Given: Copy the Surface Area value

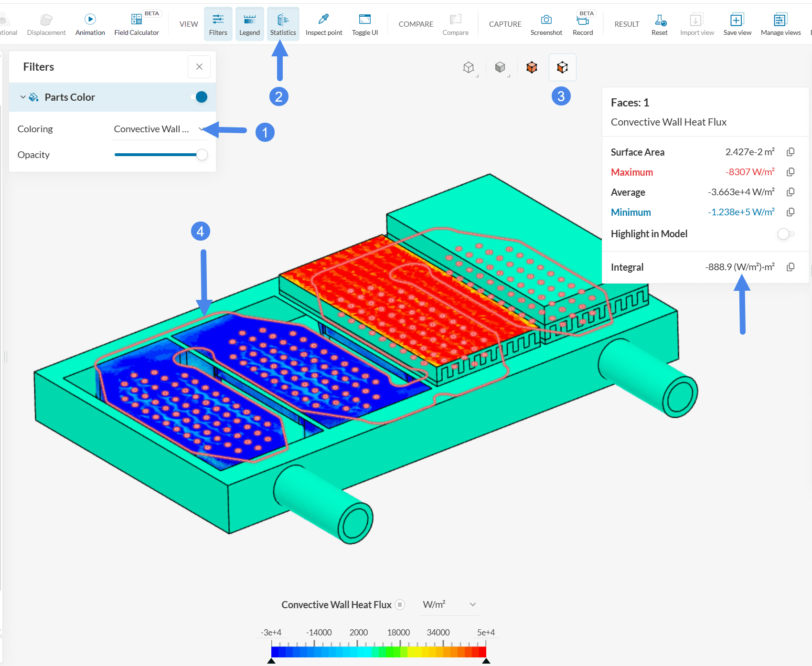Looking at the screenshot, I should (x=791, y=152).
